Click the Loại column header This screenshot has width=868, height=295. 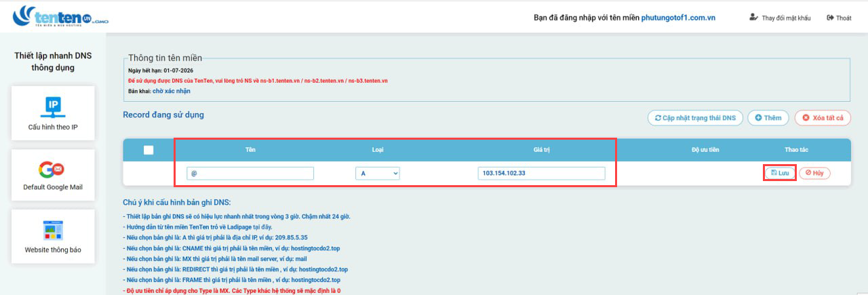[378, 149]
